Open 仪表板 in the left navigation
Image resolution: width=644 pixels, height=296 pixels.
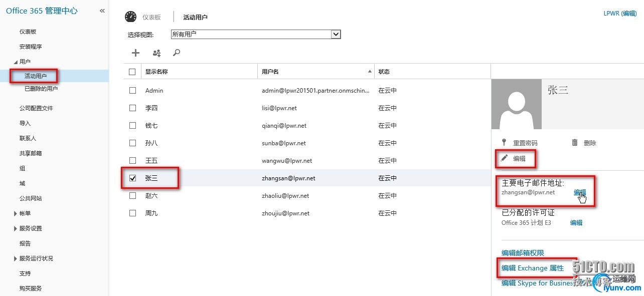tap(28, 32)
